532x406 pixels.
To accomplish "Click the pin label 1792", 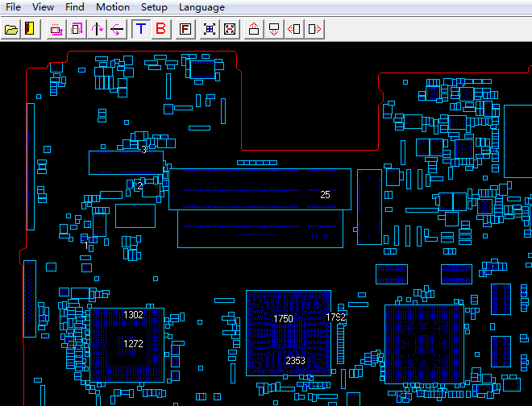I will tap(335, 317).
